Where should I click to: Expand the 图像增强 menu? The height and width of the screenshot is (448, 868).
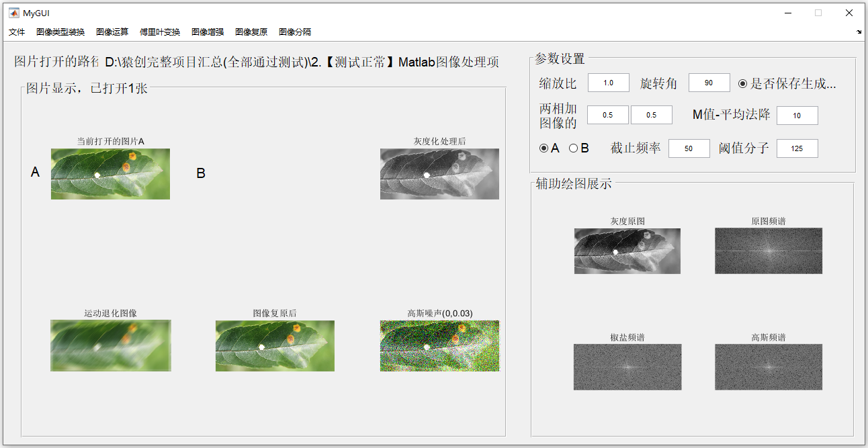208,32
